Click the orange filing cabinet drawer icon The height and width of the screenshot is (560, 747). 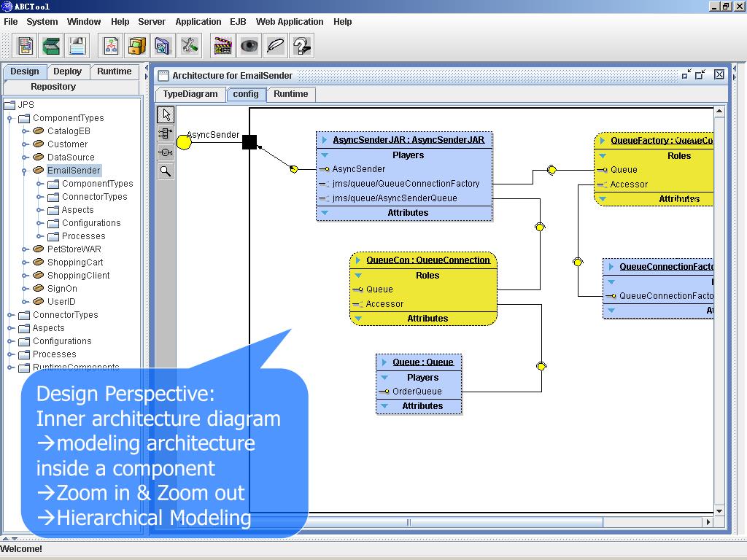click(137, 46)
